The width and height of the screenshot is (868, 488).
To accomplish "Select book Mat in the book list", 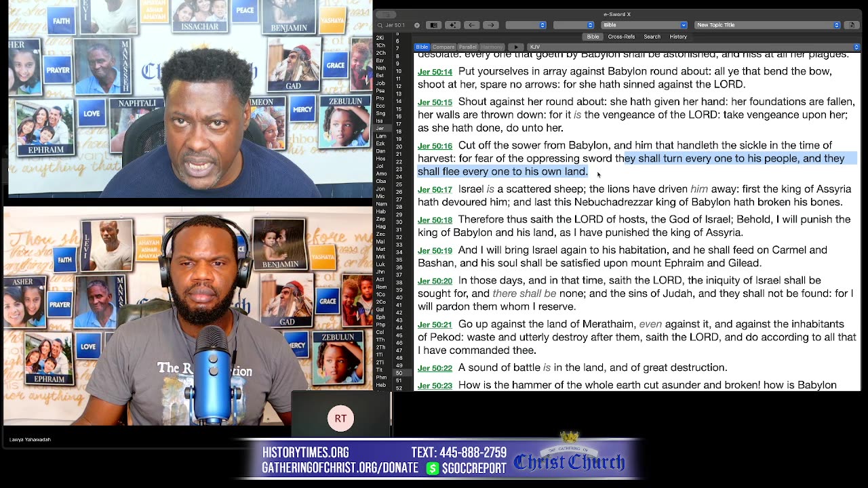I will [380, 249].
